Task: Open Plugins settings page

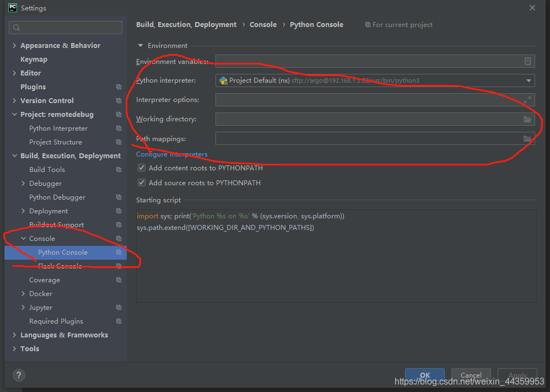Action: coord(33,87)
